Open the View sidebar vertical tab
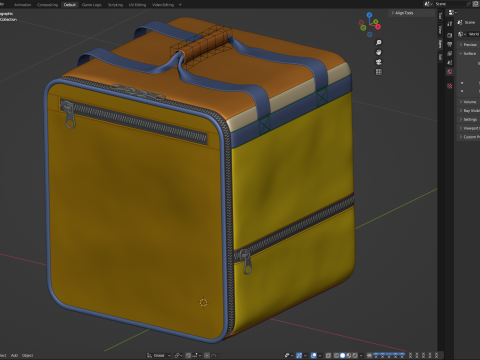The height and width of the screenshot is (360, 480). 440,30
